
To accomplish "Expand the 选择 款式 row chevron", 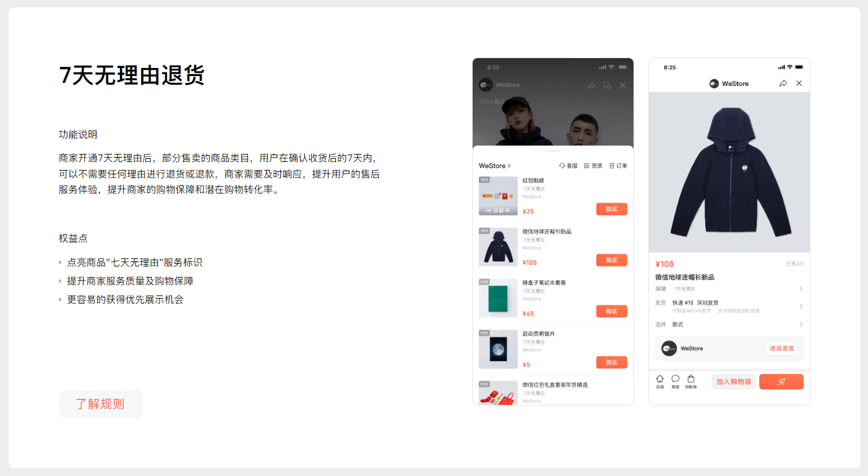I will 801,325.
